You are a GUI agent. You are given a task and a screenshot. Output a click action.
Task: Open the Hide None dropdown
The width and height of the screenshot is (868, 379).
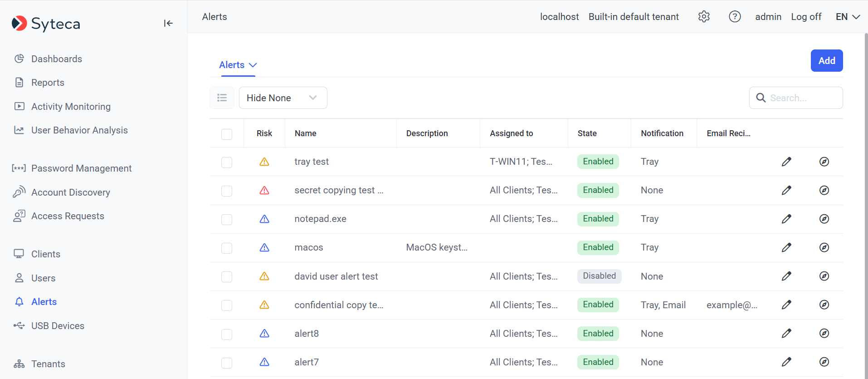283,98
